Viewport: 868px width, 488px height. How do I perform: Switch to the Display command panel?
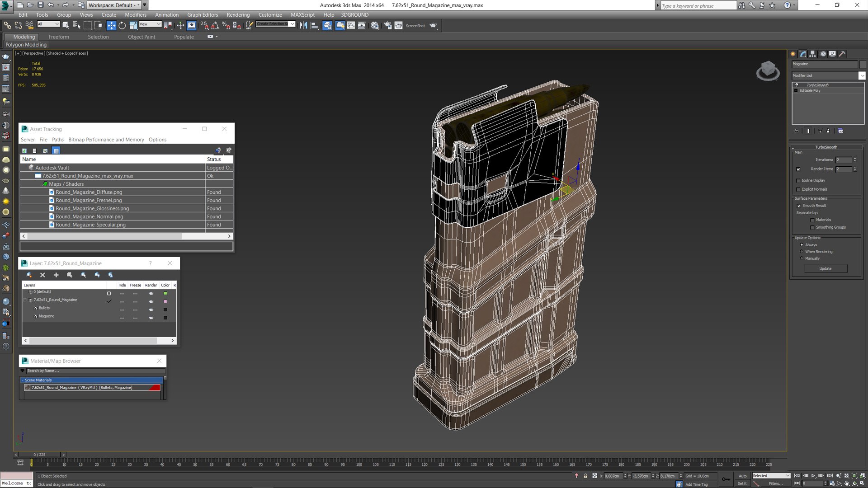click(832, 54)
